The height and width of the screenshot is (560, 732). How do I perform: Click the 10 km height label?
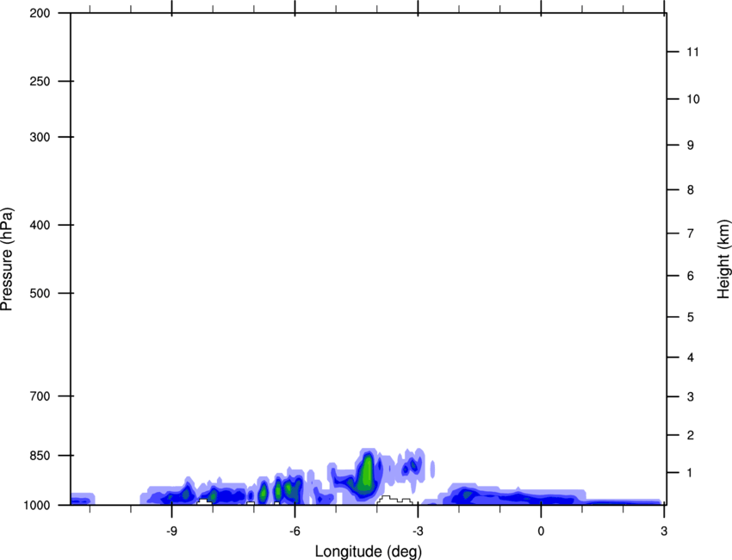[692, 99]
